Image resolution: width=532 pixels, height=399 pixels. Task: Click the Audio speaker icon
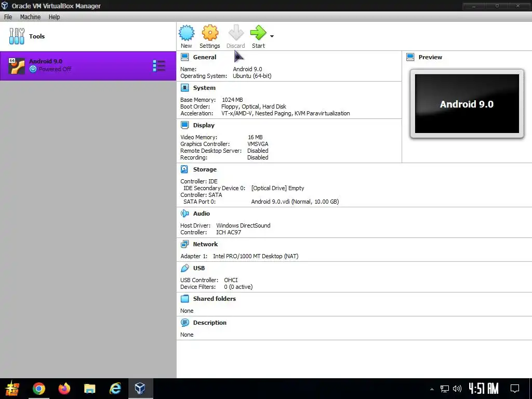184,214
